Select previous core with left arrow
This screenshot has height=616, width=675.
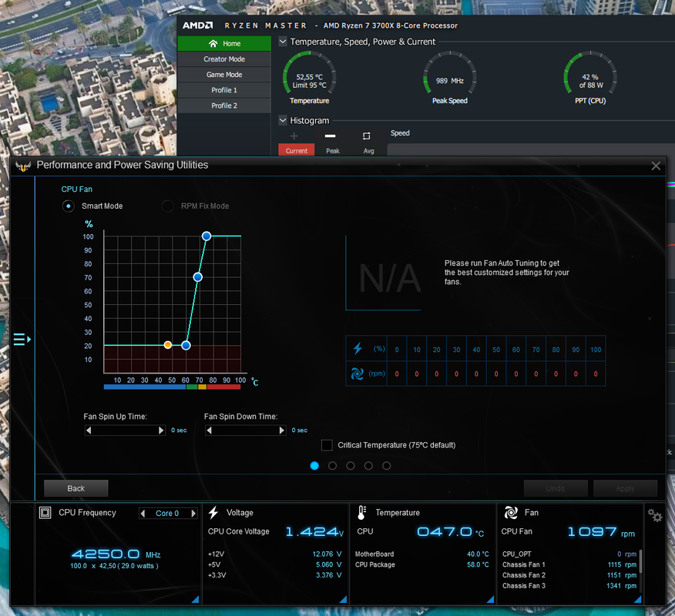143,513
